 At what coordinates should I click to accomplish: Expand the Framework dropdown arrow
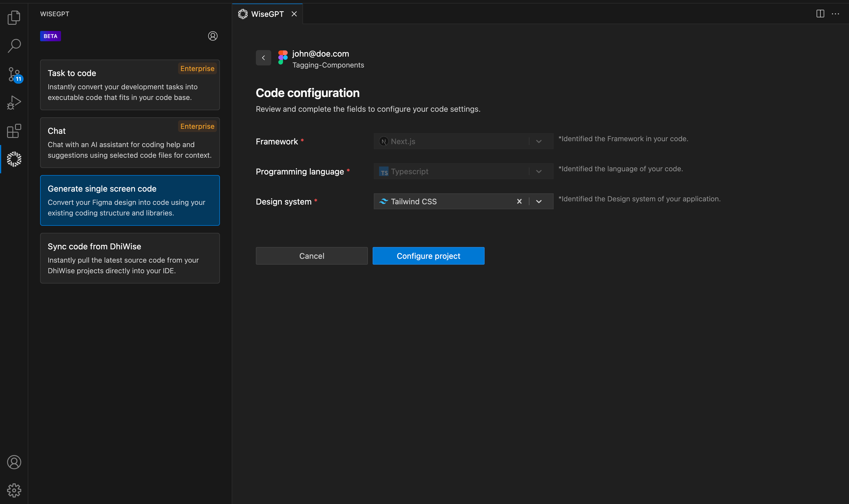[539, 141]
